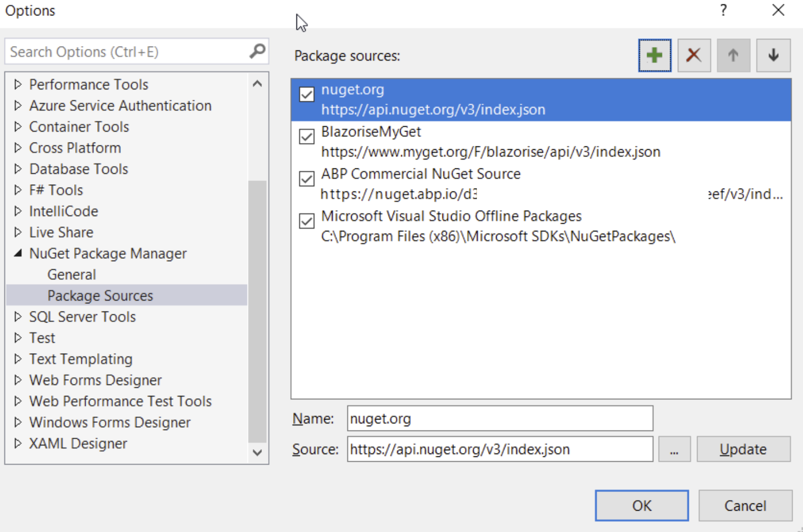Click the ellipsis browse button beside Source

tap(674, 450)
